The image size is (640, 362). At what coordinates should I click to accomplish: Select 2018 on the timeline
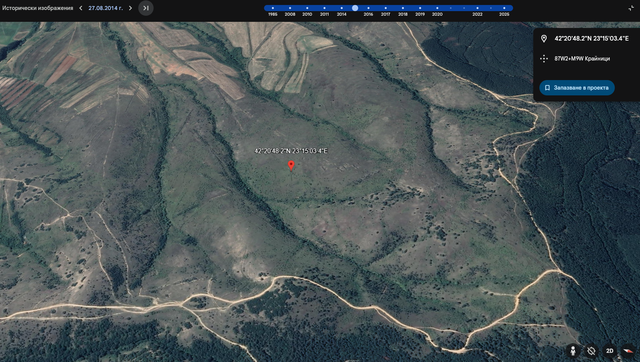pyautogui.click(x=402, y=8)
